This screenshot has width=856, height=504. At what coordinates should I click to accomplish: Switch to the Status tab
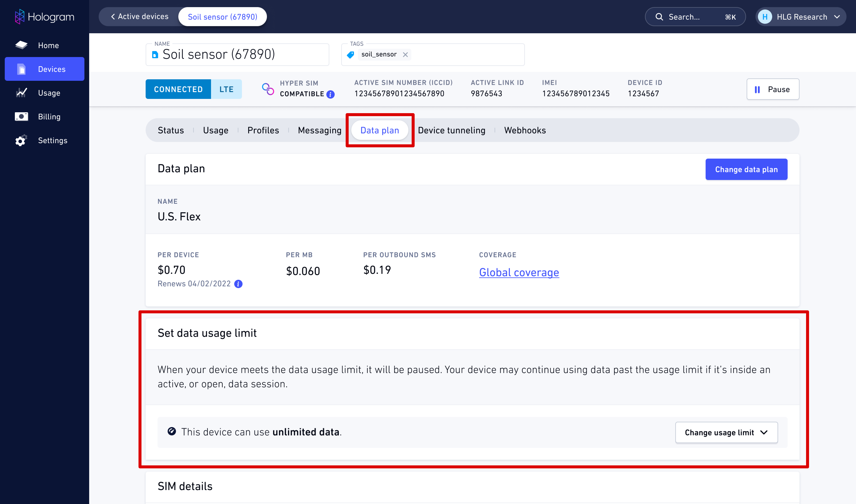[171, 130]
